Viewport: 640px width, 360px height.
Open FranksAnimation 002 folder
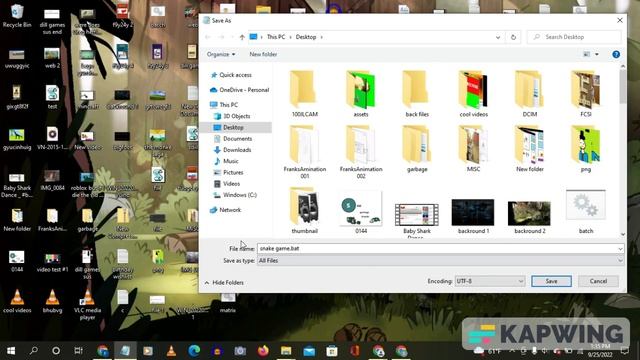(x=361, y=152)
